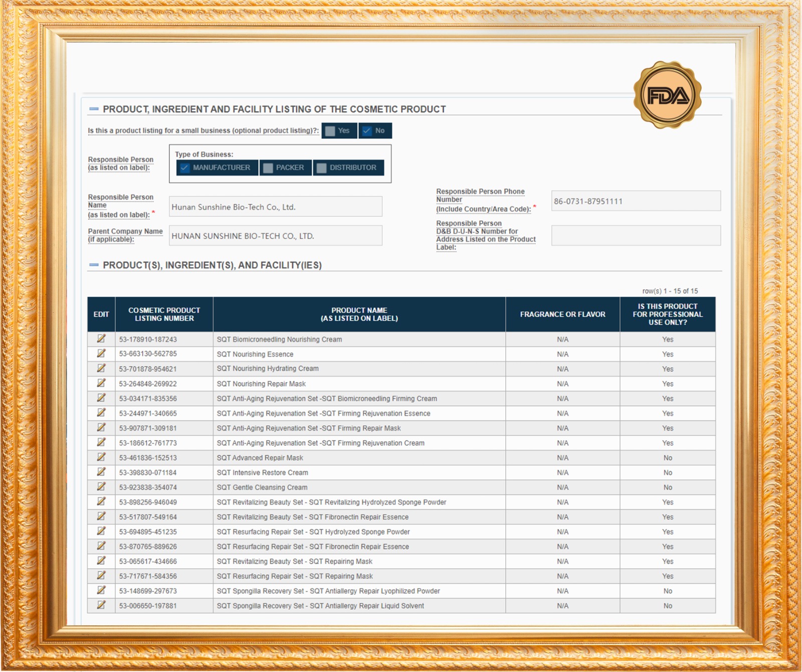Select product name SQT Revitalizing Beauty Set - SQT Repairing Mask

(x=295, y=561)
